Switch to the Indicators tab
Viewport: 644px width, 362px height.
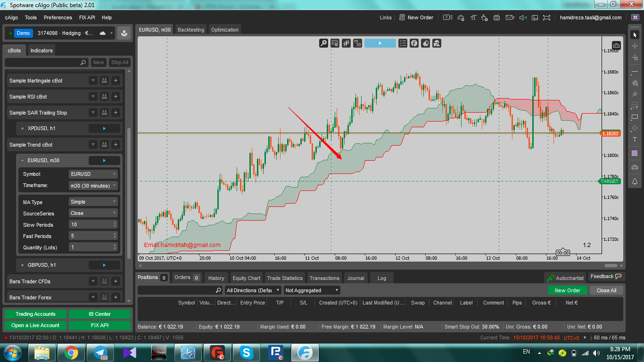coord(41,50)
